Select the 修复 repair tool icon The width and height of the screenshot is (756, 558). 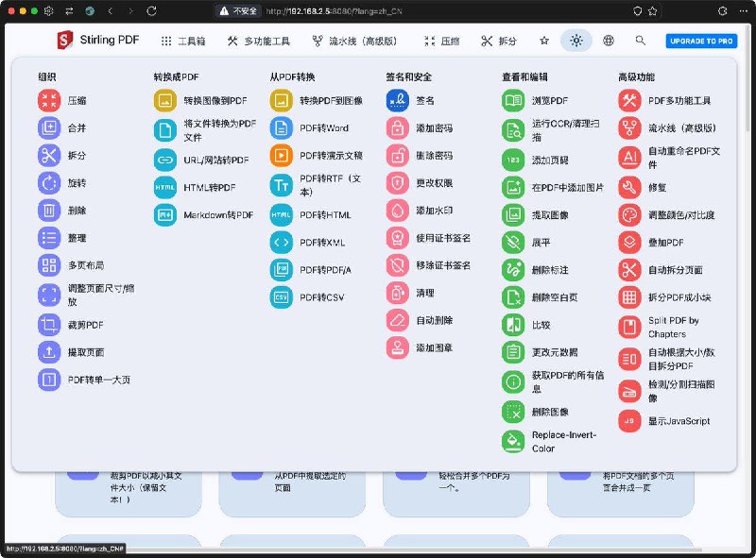[629, 187]
